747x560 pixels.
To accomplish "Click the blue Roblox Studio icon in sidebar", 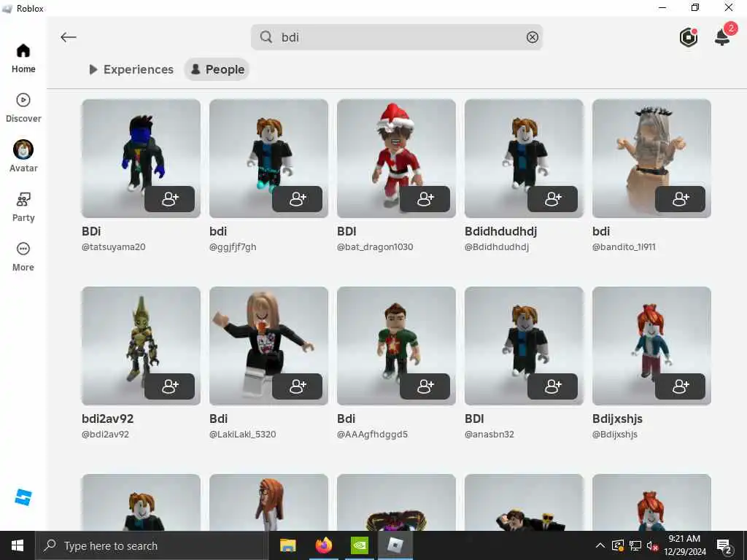I will coord(23,497).
